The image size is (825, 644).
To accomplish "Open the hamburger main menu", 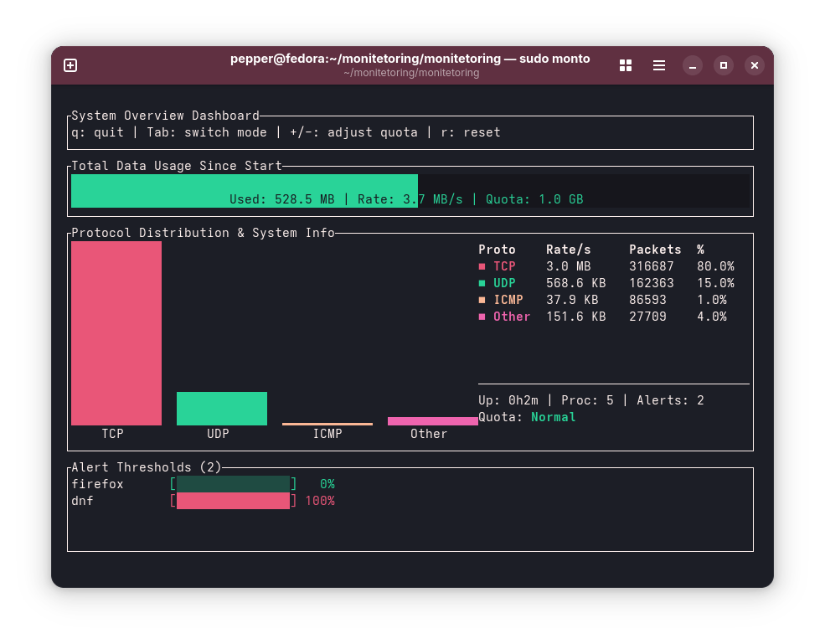I will coord(658,65).
